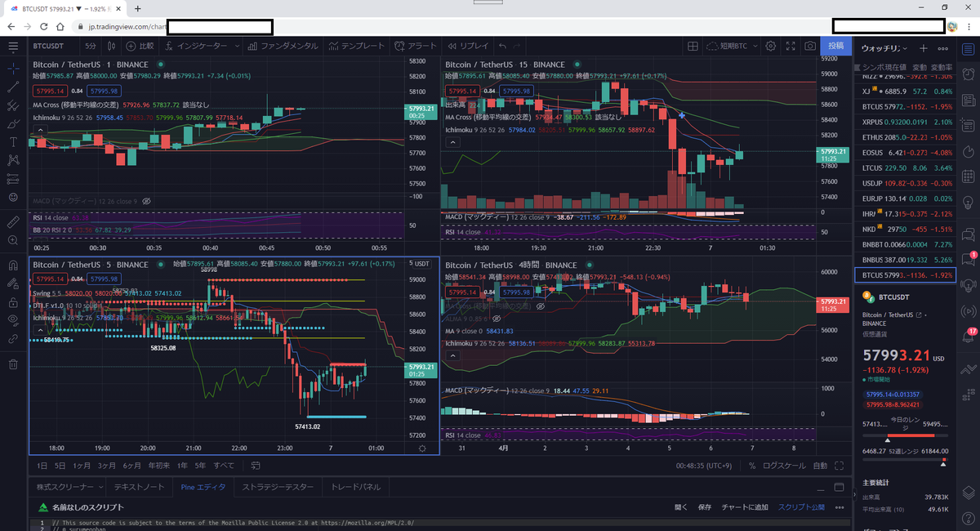
Task: Click the 5分 timeframe interval selector
Action: click(90, 47)
